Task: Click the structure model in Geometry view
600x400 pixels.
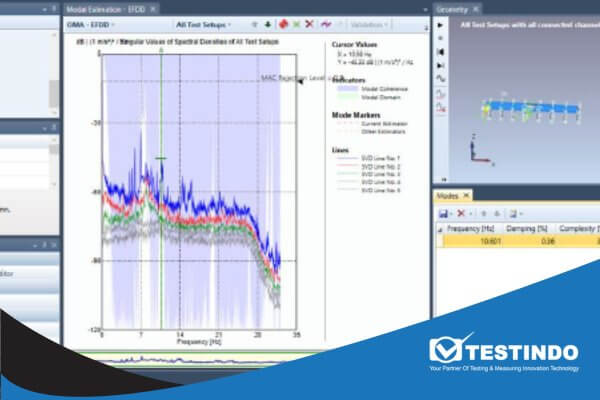Action: 532,109
